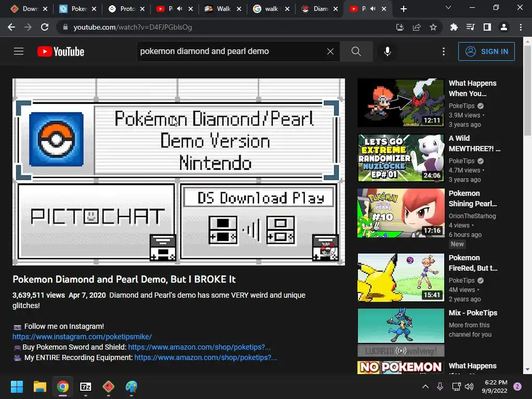Close the 'Poker' tab
The image size is (532, 399).
(94, 9)
